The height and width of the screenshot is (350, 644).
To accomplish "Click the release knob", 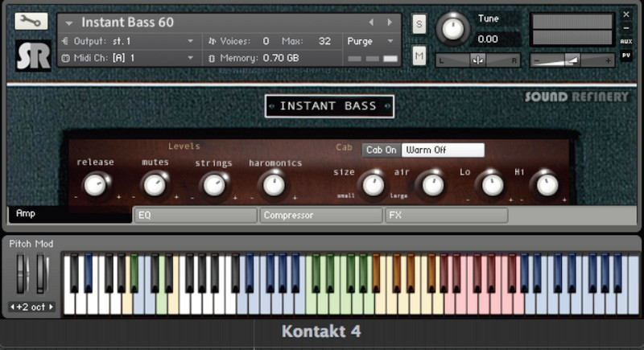I will (x=96, y=185).
